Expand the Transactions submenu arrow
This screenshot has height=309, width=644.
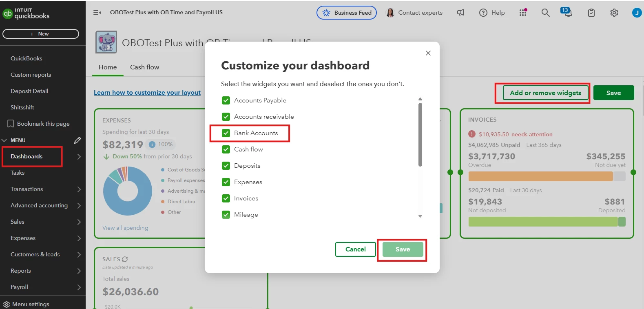tap(79, 189)
